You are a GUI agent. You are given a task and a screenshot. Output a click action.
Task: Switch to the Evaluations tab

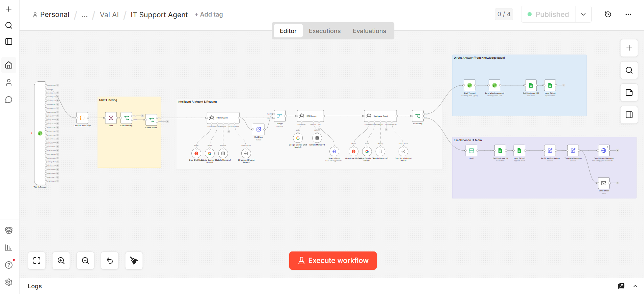tap(369, 31)
